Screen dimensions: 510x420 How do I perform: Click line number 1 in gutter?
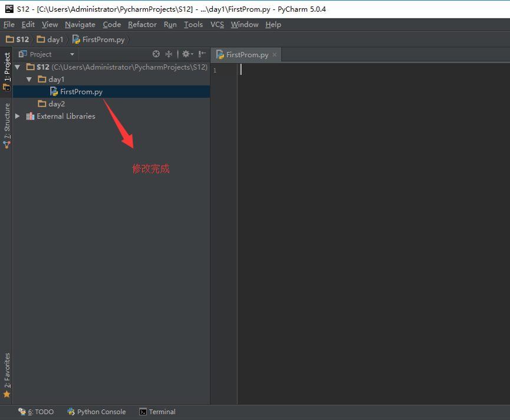click(x=215, y=70)
